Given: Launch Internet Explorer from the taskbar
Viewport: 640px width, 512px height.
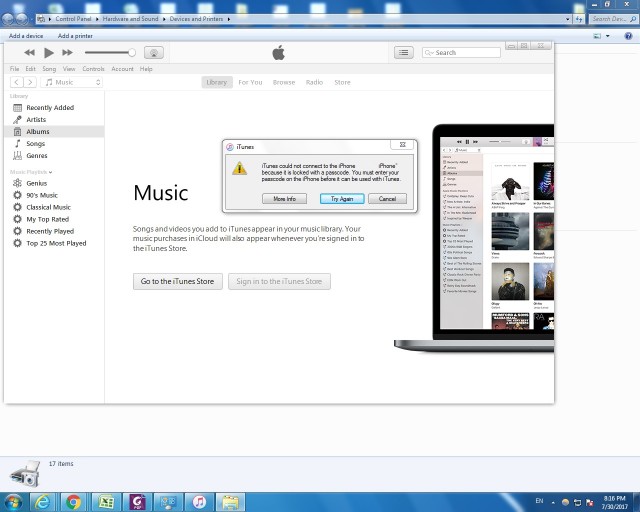Looking at the screenshot, I should click(42, 502).
